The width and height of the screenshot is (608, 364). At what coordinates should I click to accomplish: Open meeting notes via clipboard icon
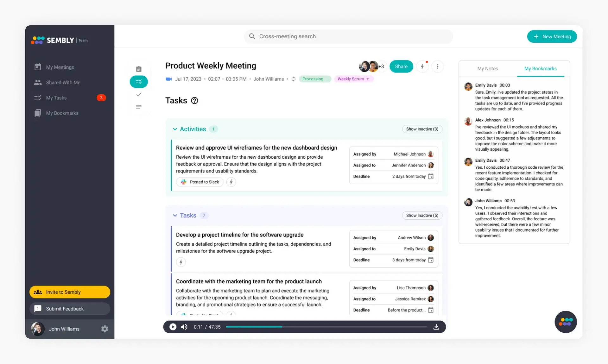click(139, 69)
